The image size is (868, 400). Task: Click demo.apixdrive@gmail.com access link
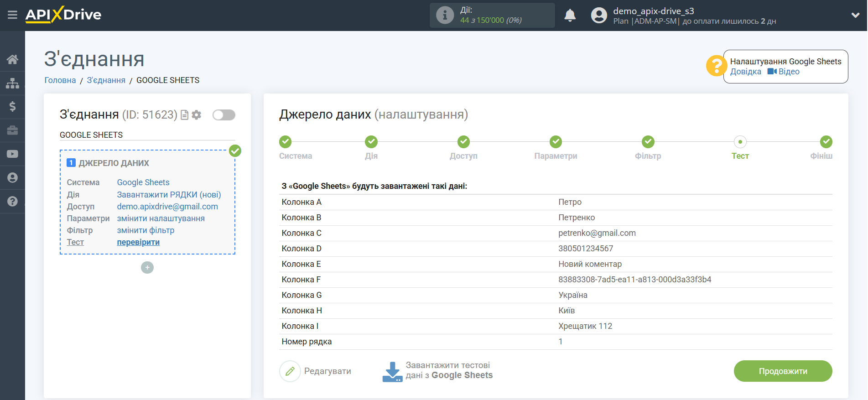tap(167, 207)
